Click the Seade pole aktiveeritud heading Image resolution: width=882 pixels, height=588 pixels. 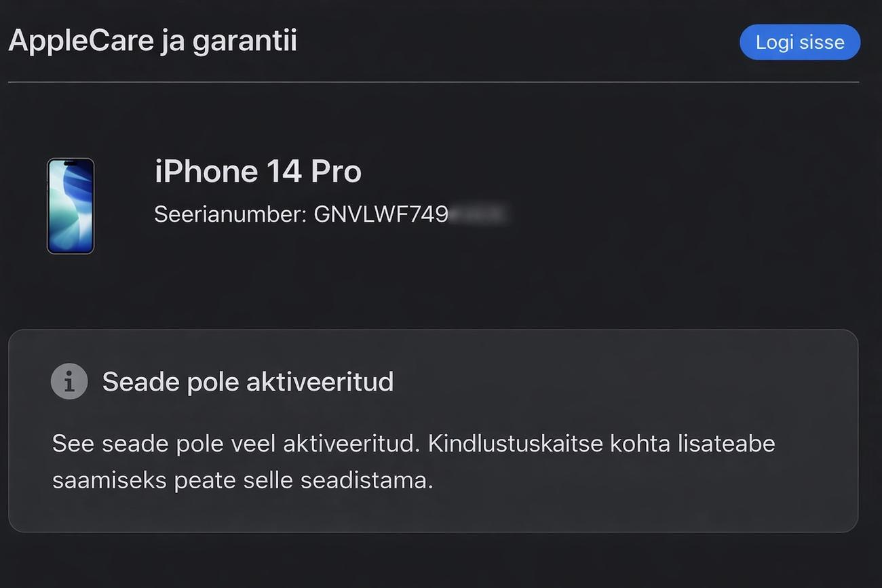click(x=248, y=382)
